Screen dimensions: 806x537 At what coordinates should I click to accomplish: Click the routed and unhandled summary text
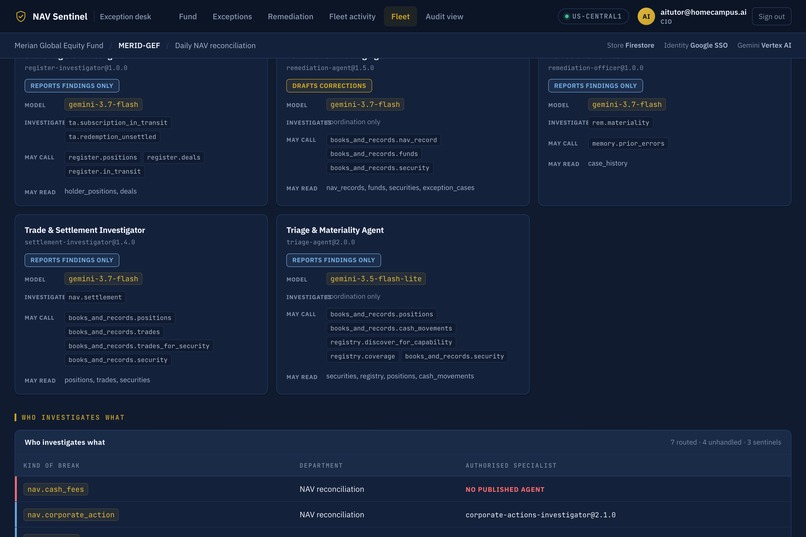(x=725, y=442)
